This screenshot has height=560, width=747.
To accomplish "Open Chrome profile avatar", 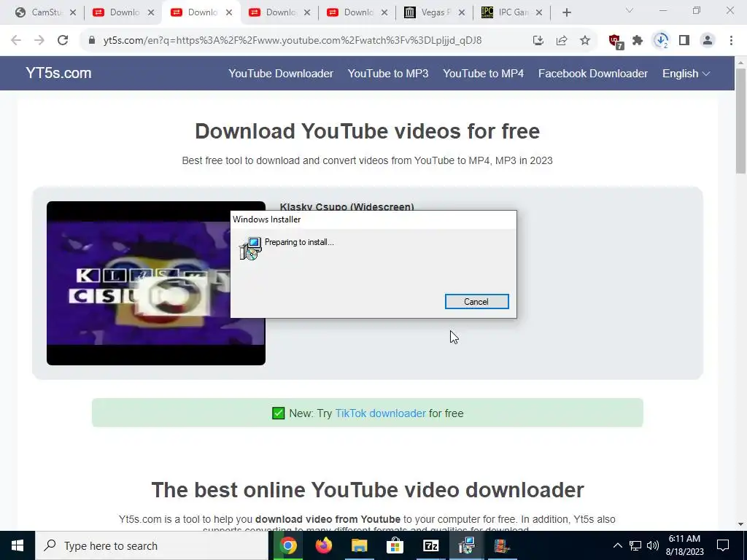I will tap(708, 41).
